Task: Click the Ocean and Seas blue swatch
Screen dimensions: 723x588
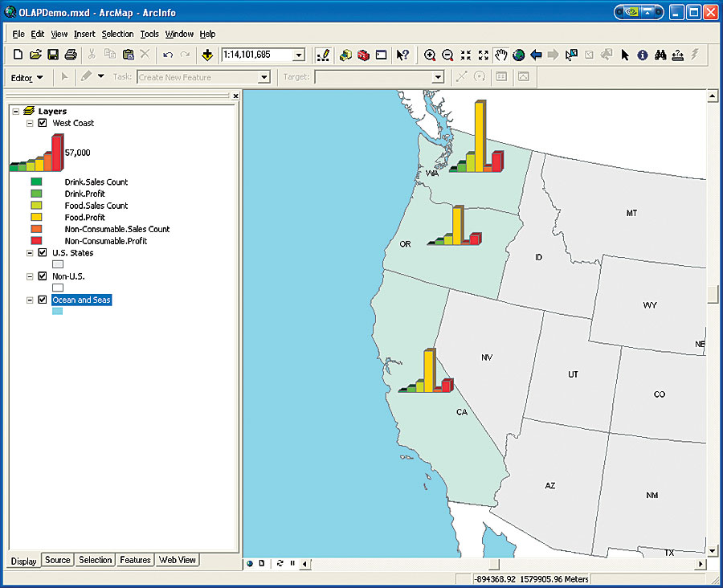Action: coord(57,312)
